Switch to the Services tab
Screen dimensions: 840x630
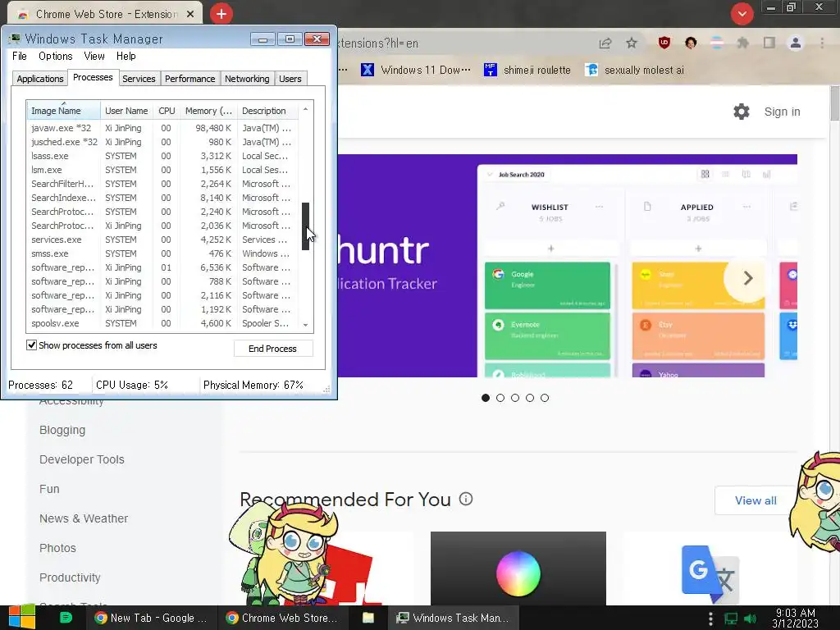coord(139,79)
